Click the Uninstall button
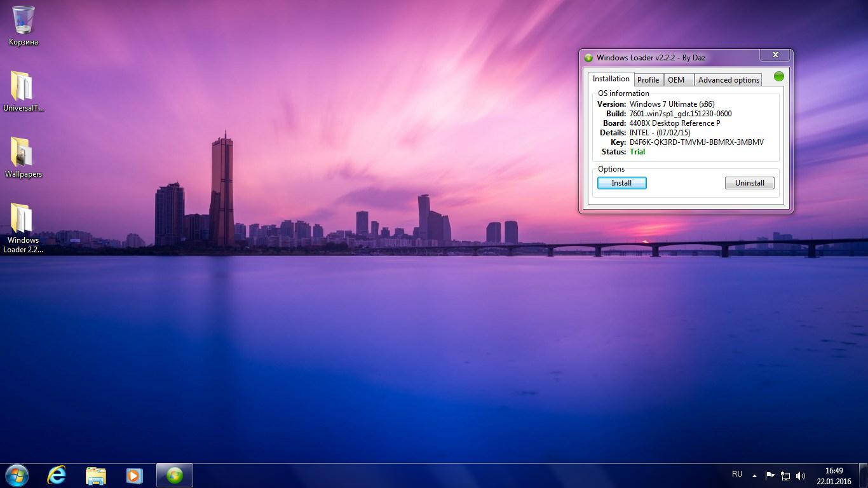Screen dimensions: 868x488 750,183
